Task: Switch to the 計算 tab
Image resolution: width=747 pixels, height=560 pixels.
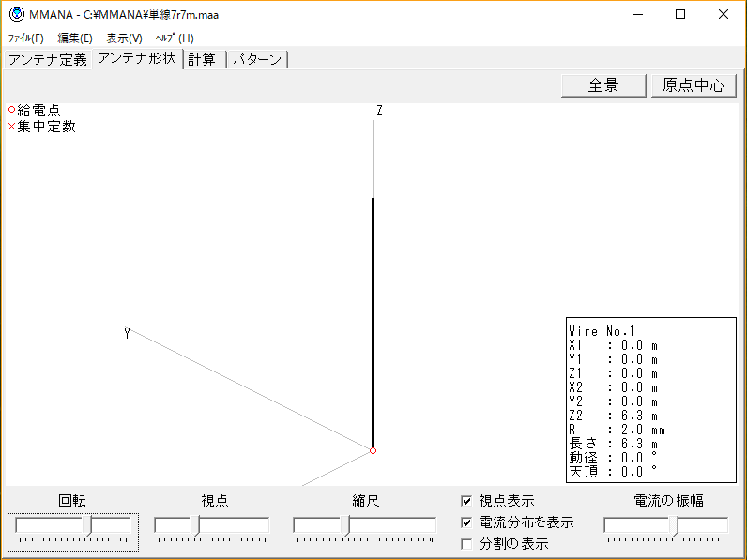Action: pyautogui.click(x=203, y=60)
